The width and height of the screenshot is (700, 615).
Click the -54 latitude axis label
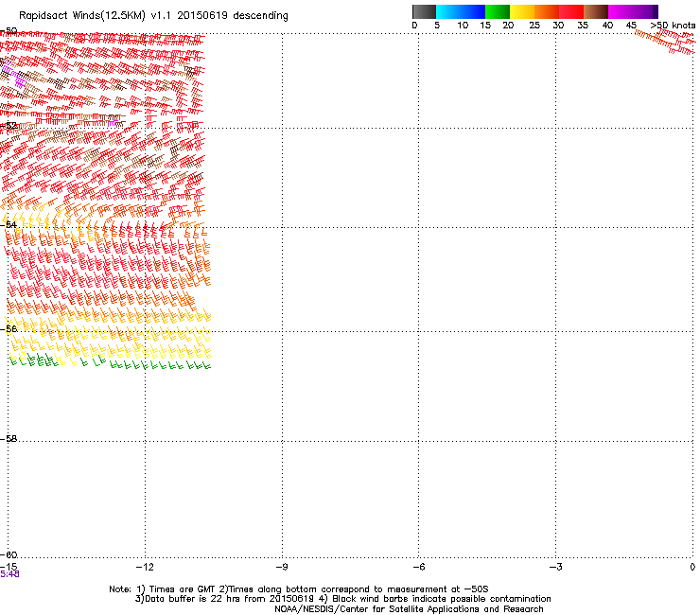9,224
